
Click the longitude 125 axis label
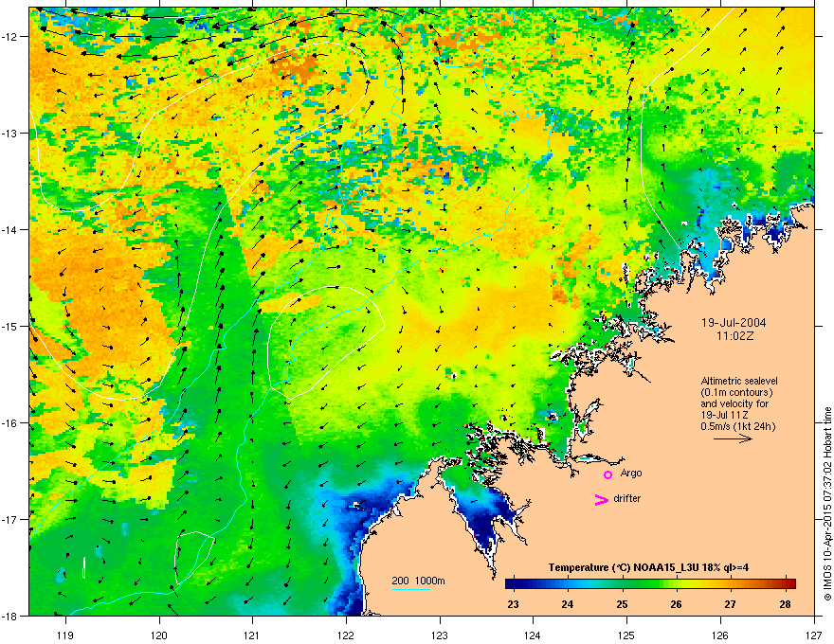(626, 635)
